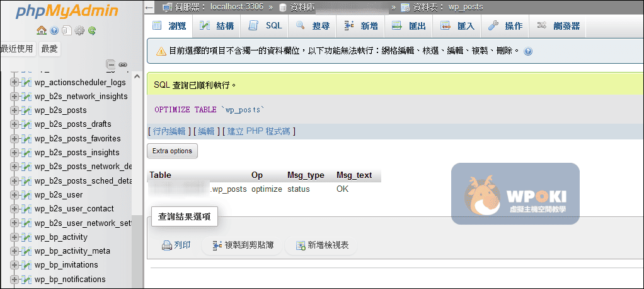Click the 建立 PHP 程式碼 link
The image size is (644, 289).
coord(259,131)
